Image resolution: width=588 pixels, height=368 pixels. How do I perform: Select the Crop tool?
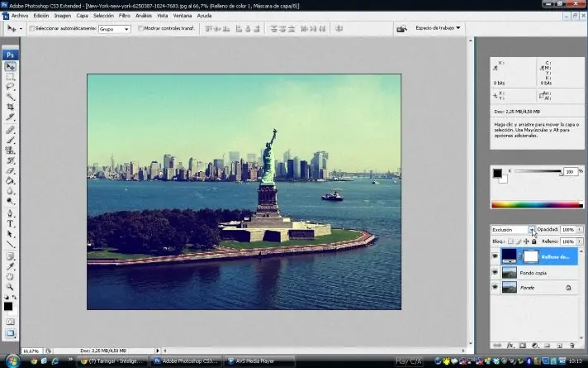pyautogui.click(x=11, y=108)
